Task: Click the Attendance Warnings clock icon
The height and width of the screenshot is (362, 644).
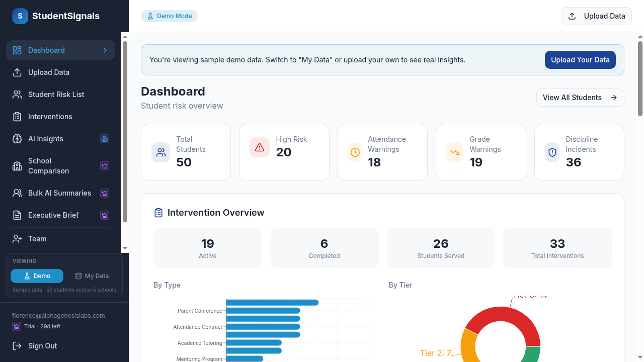Action: (355, 152)
